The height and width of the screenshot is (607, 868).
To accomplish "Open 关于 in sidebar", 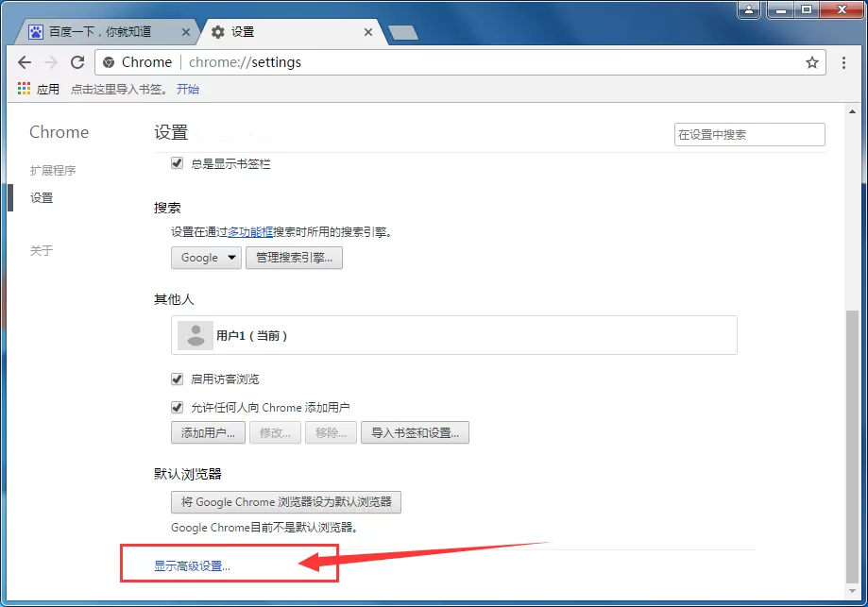I will point(42,251).
